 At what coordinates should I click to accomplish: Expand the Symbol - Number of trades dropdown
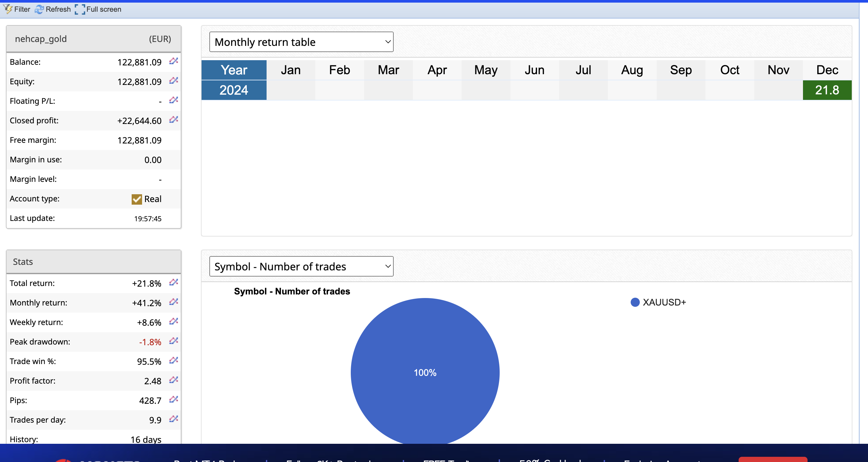pos(301,266)
